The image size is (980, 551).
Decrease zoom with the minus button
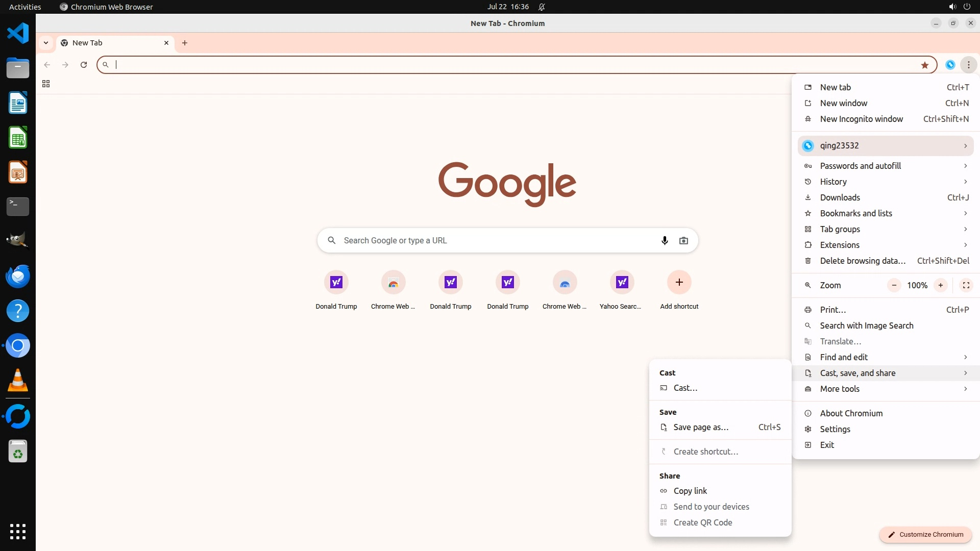coord(894,285)
